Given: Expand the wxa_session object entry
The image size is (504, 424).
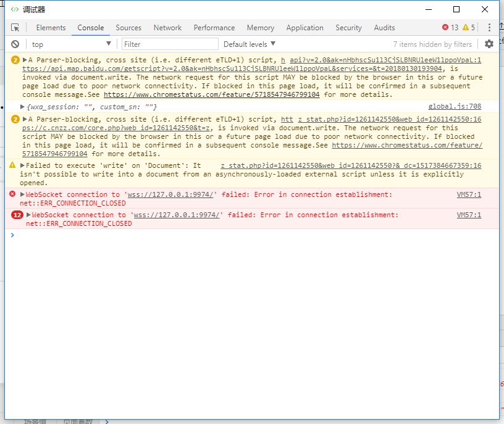Looking at the screenshot, I should (22, 107).
